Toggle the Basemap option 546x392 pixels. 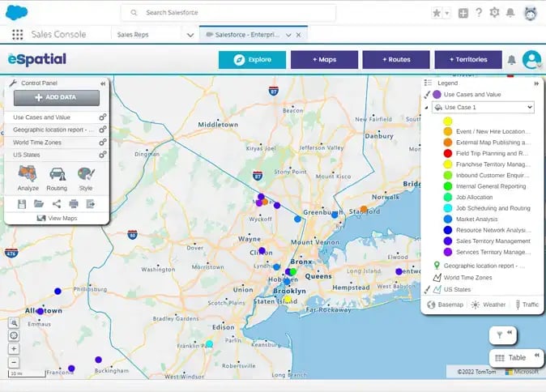pyautogui.click(x=446, y=305)
